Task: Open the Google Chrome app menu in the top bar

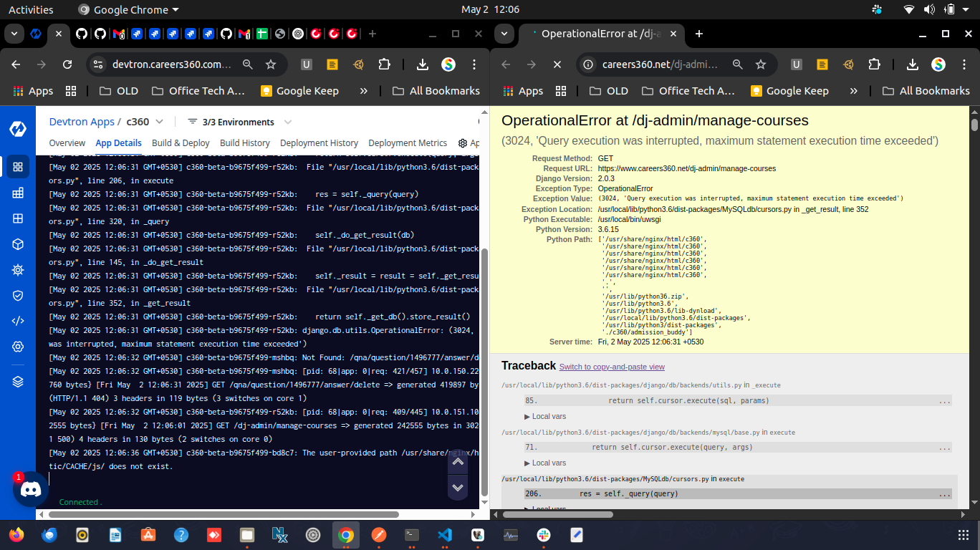Action: 129,10
